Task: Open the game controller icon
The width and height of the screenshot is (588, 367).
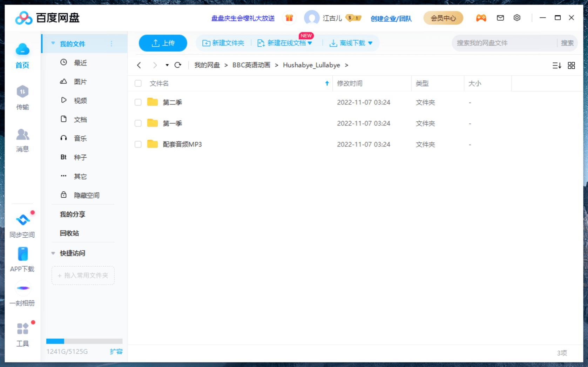Action: point(481,18)
